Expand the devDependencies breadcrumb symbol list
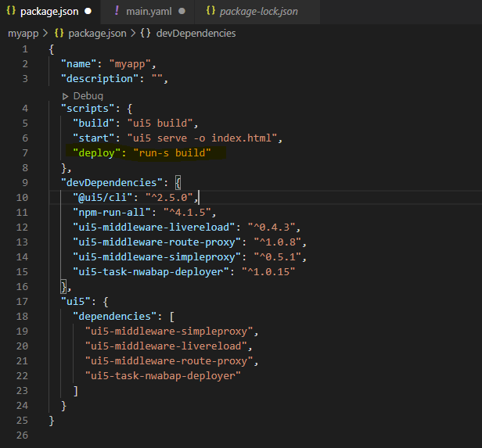 tap(196, 34)
